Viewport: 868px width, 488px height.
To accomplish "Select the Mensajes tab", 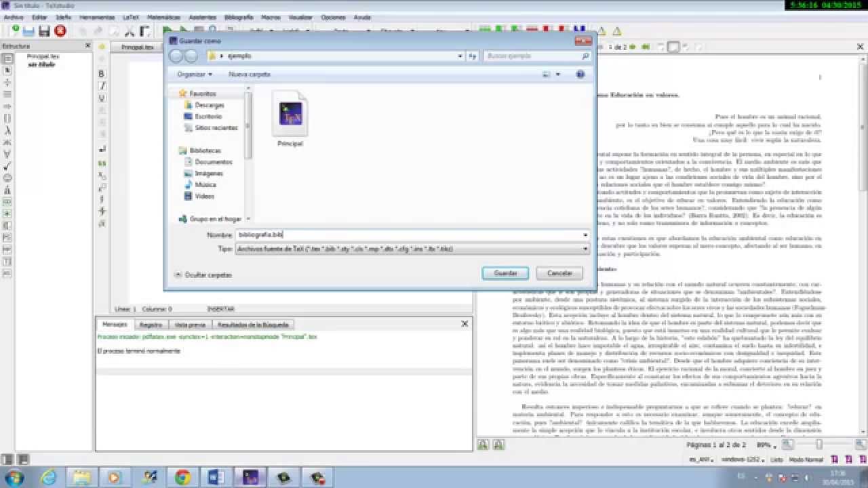I will tap(115, 325).
